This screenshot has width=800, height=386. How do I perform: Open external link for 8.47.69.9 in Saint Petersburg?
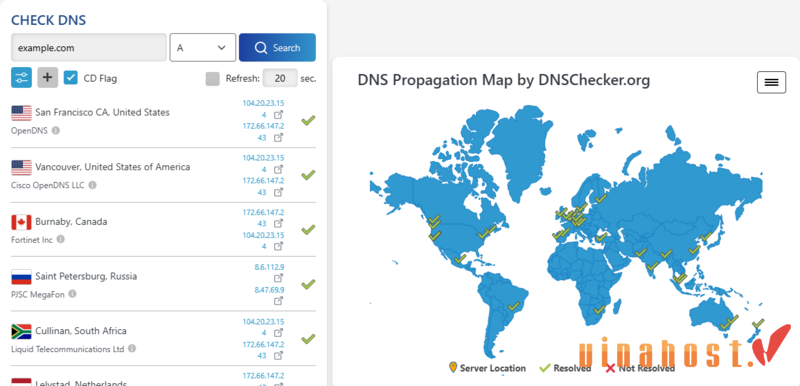[278, 301]
